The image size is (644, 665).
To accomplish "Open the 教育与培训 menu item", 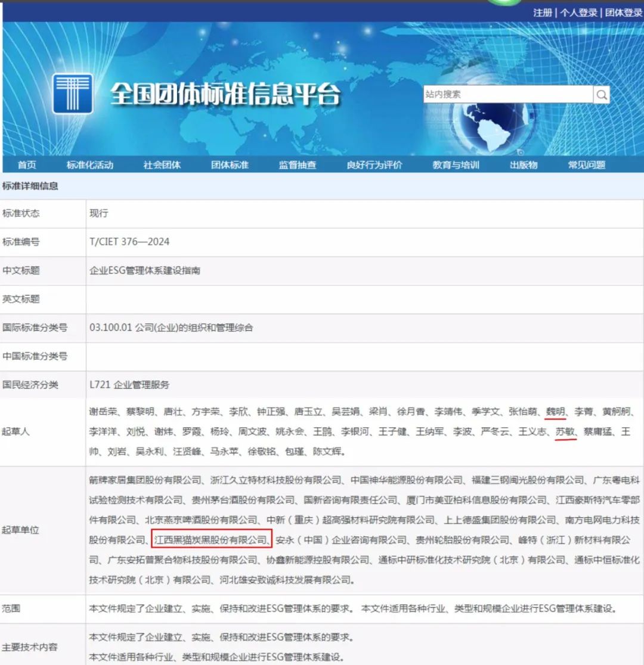I will (x=456, y=165).
